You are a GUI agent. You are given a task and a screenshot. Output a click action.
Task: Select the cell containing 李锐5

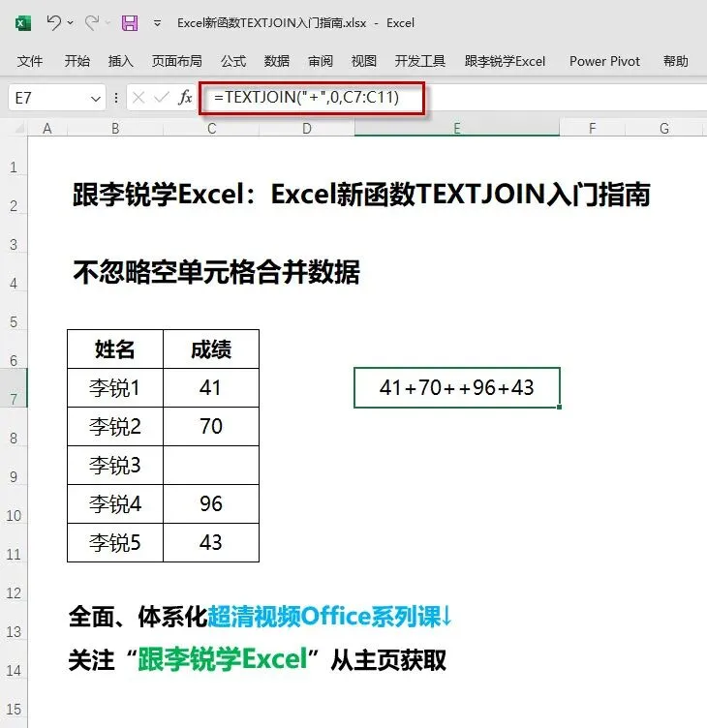pos(115,543)
